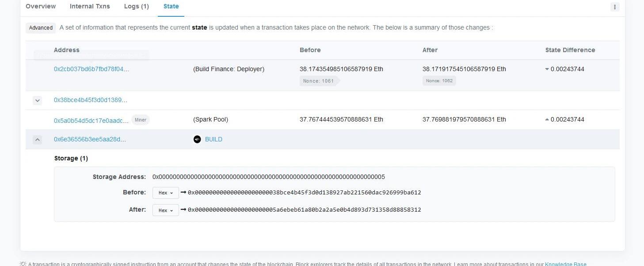Image resolution: width=644 pixels, height=266 pixels.
Task: Open the Logs (1) tab
Action: click(137, 6)
